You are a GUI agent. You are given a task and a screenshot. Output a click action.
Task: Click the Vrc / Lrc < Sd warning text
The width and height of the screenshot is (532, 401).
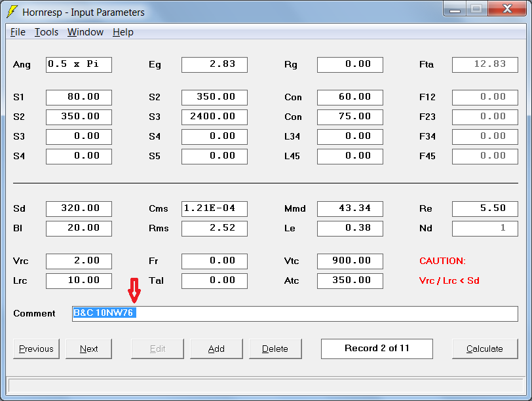(x=449, y=280)
